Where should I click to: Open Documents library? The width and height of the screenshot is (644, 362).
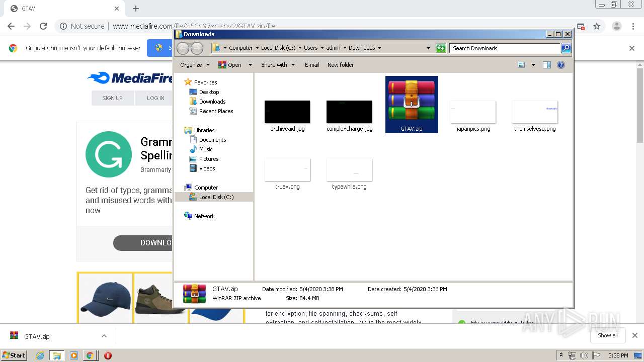(212, 140)
